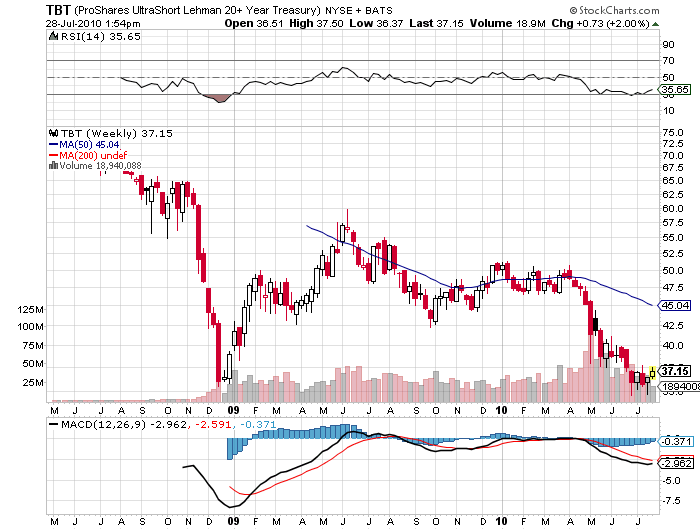Image resolution: width=700 pixels, height=530 pixels.
Task: Click the 50M volume axis label
Action: tap(33, 364)
